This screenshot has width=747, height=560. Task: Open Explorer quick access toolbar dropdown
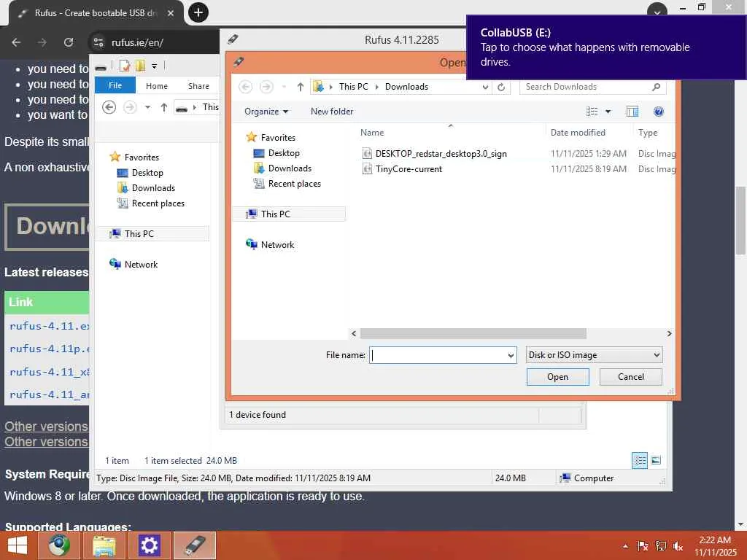(155, 66)
